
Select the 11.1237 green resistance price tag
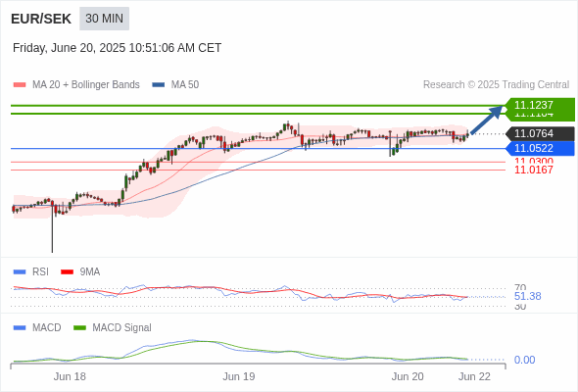[541, 105]
